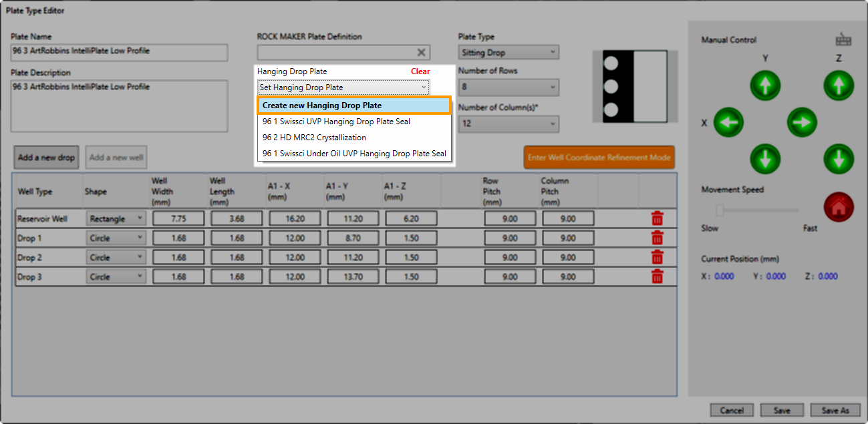Click the Plate Name input field

[x=120, y=52]
